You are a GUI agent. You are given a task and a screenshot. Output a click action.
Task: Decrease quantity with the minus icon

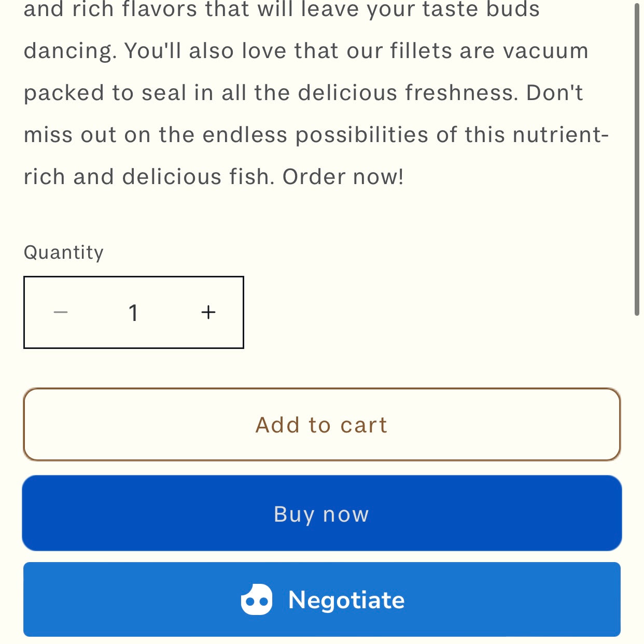point(61,312)
